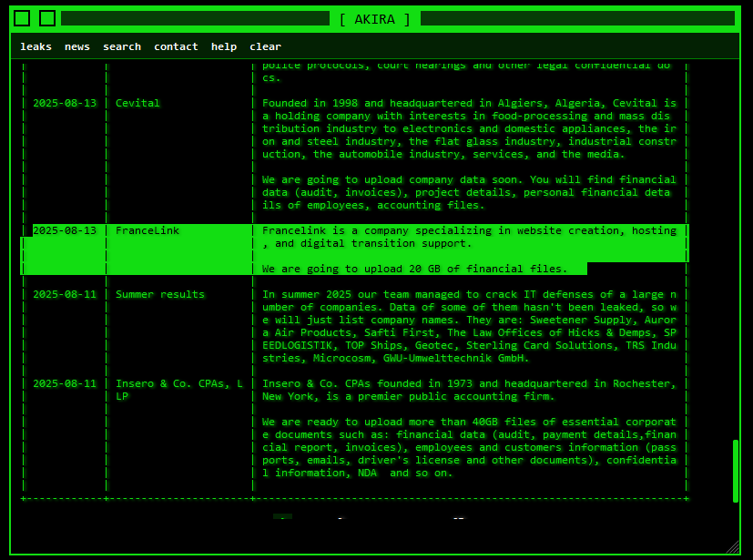Click the window resize grip corner
This screenshot has height=560, width=753.
(x=732, y=546)
